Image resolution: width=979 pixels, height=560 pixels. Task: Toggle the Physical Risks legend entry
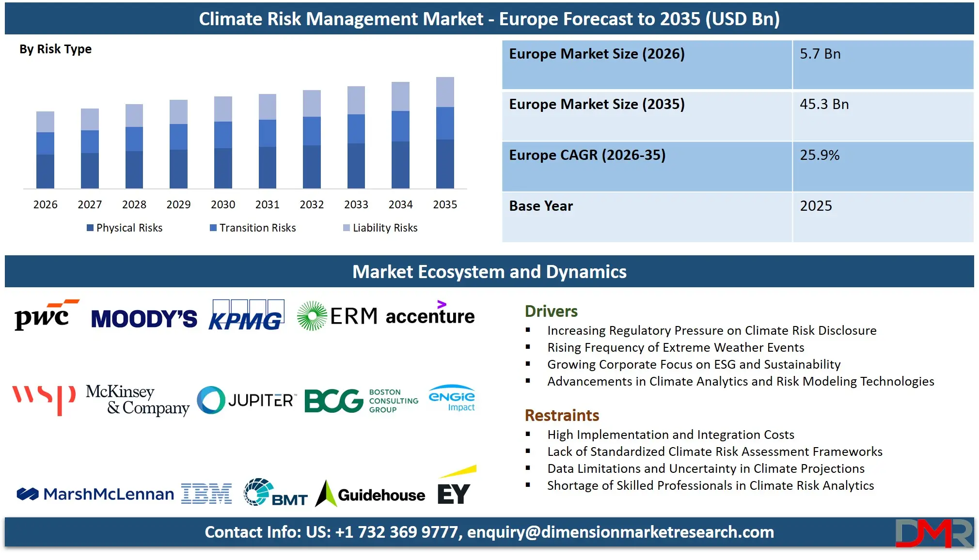125,228
